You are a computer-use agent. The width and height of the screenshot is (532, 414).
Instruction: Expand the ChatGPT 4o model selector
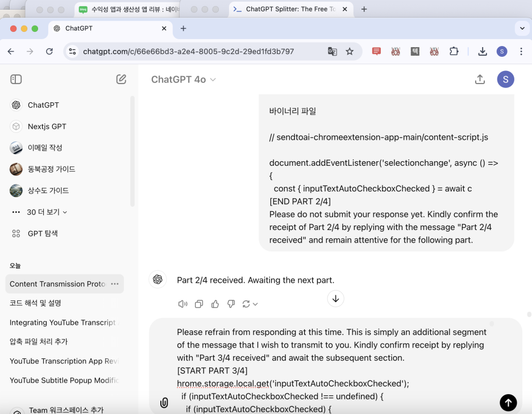[184, 80]
